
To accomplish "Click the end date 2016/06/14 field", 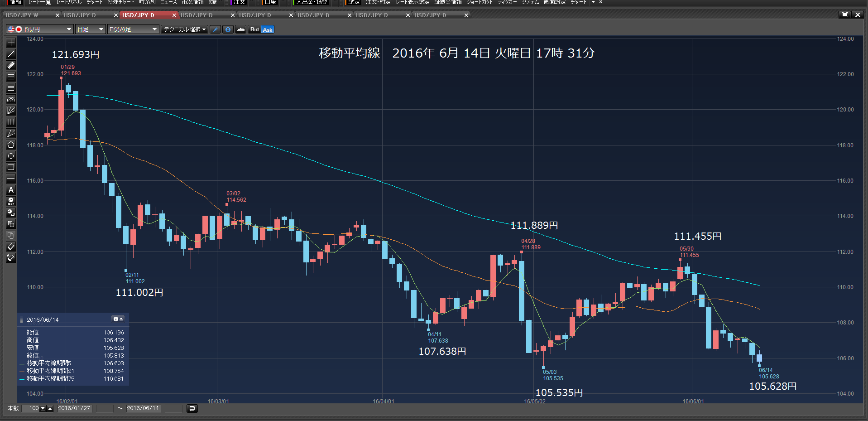I will 143,408.
